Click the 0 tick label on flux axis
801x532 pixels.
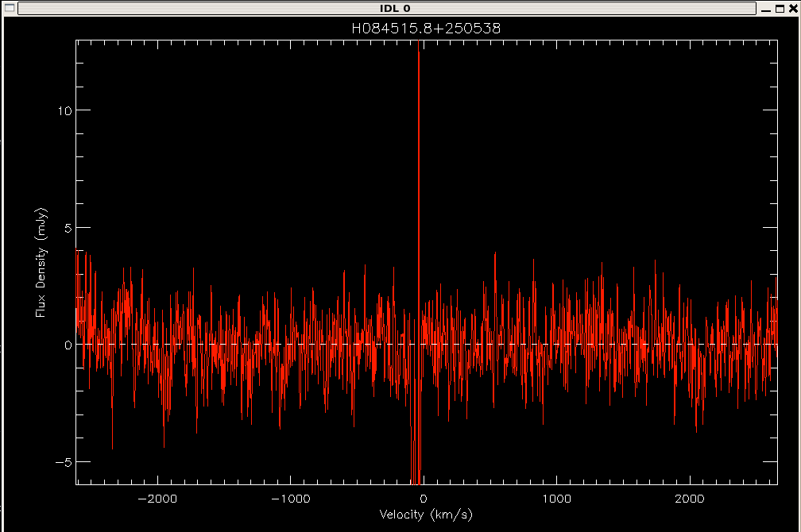point(68,345)
